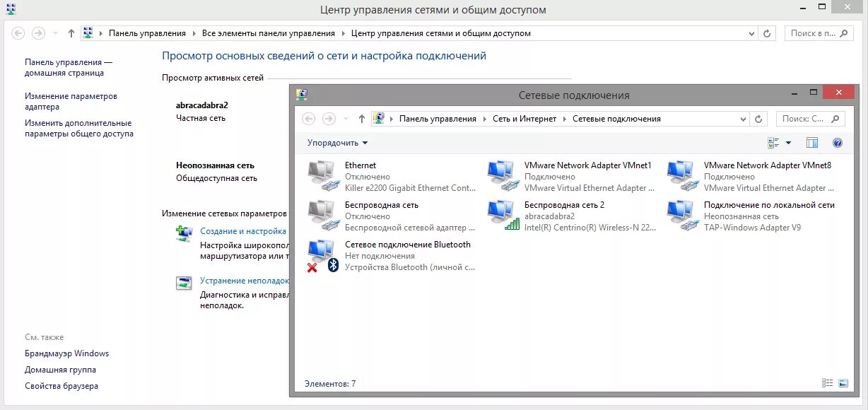Image resolution: width=868 pixels, height=410 pixels.
Task: Click Все элементы панели управления breadcrumb
Action: (269, 33)
